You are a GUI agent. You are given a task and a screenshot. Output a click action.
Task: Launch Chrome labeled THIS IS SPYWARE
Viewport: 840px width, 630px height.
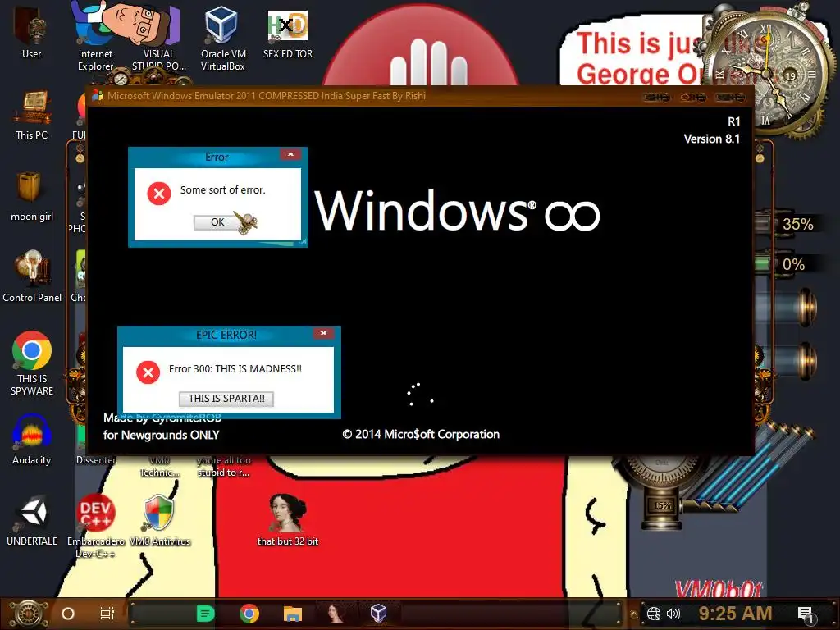[x=32, y=363]
